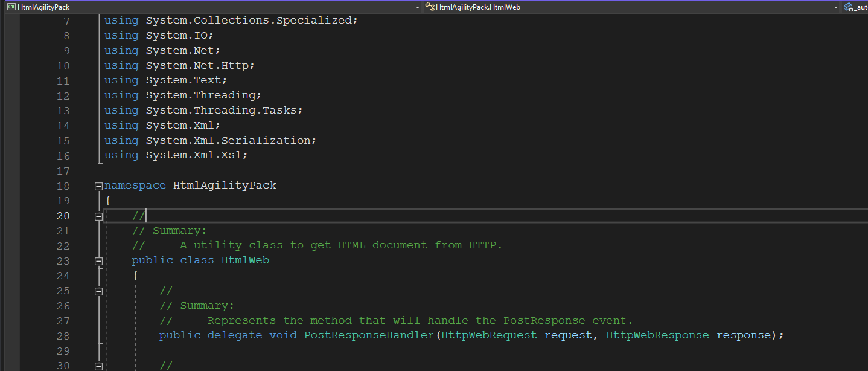Open the HtmlAgilityPack.HtmlWeb type dropdown arrow
Screen dimensions: 868x371
click(836, 7)
